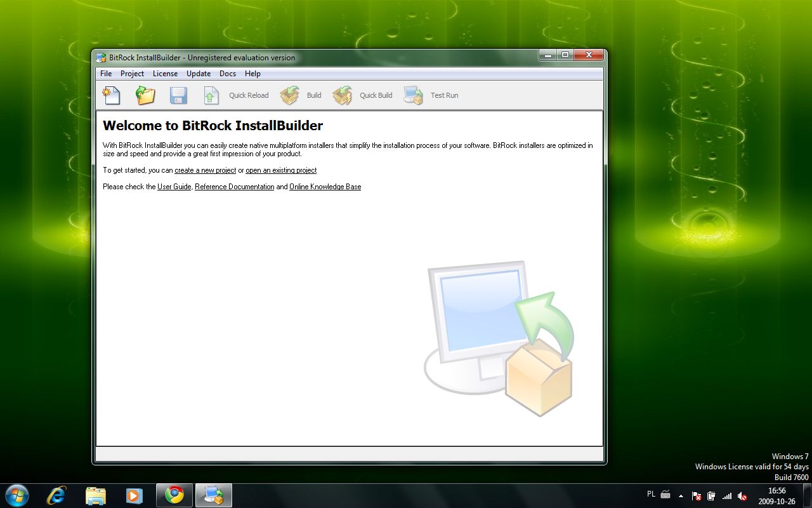Click the Quick Reload text label
812x508 pixels.
[249, 95]
